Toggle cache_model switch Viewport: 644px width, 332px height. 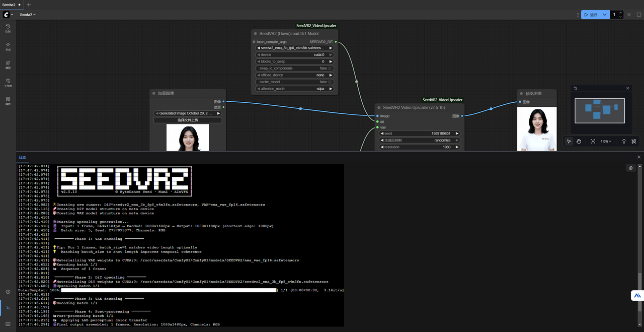pos(330,82)
